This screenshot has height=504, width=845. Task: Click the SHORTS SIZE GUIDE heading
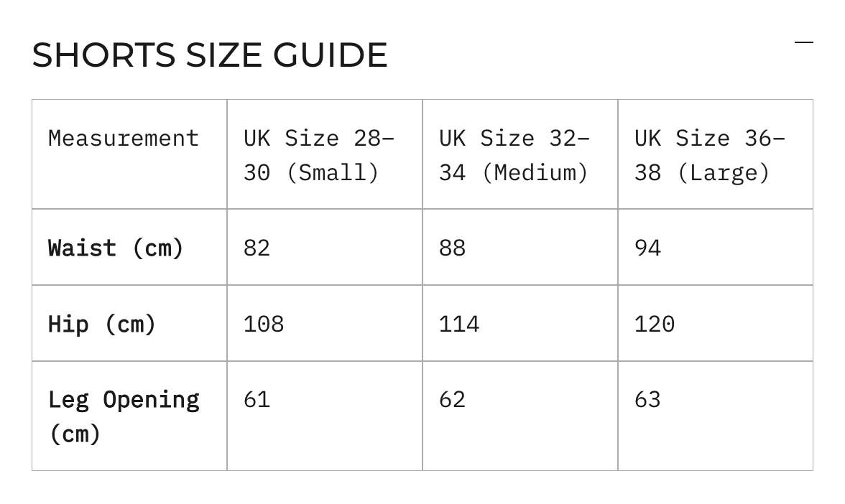[x=210, y=55]
